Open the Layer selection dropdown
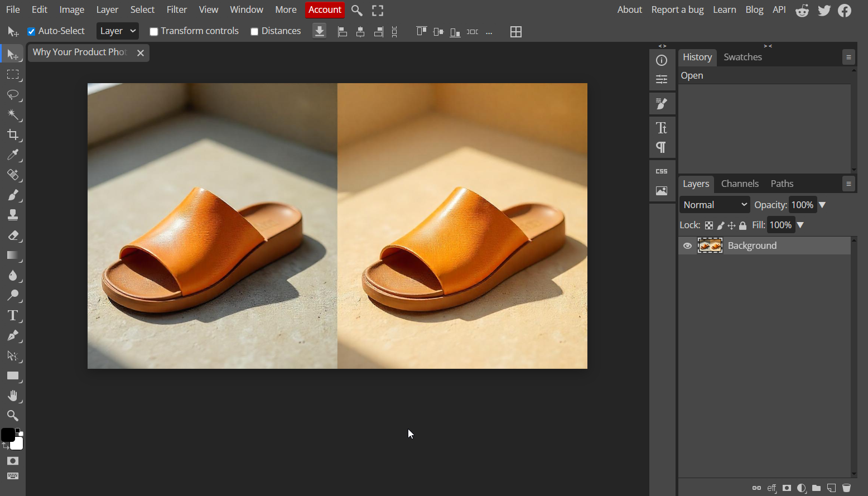This screenshot has width=868, height=496. coord(117,31)
